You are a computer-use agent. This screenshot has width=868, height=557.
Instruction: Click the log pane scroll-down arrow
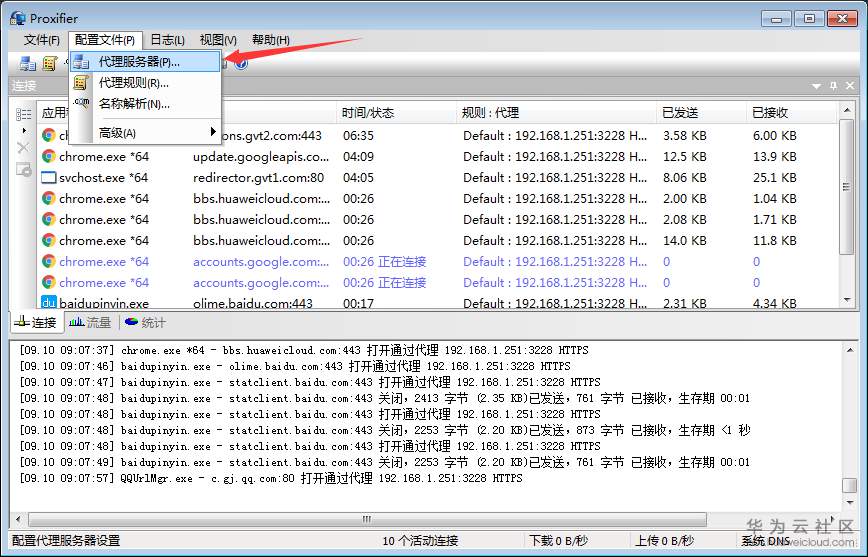point(850,503)
